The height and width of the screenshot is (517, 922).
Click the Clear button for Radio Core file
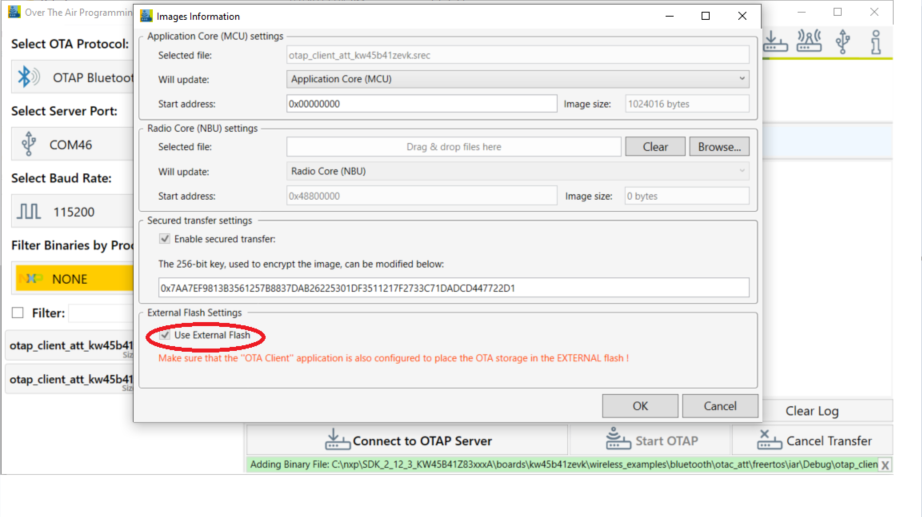(x=655, y=146)
